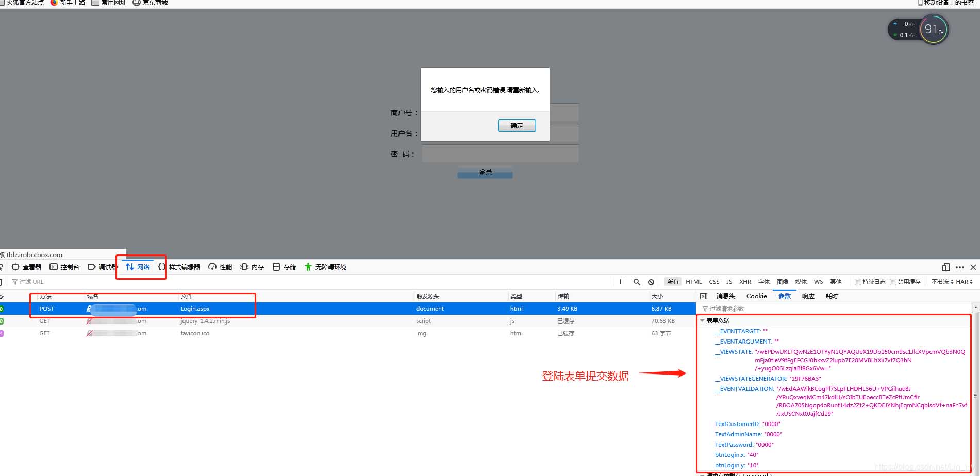Click the 过滤请求参数 filter field
This screenshot has height=476, width=980.
(x=834, y=309)
